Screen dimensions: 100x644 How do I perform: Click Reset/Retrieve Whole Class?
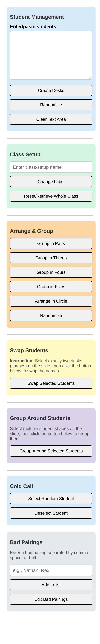click(51, 196)
